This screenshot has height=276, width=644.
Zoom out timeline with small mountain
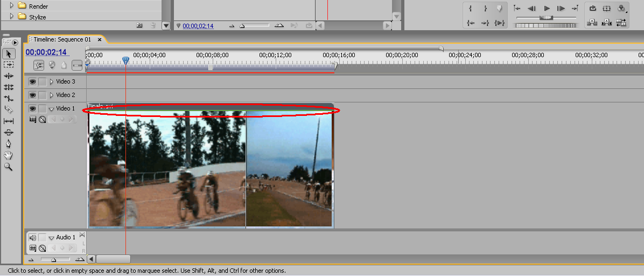point(30,259)
